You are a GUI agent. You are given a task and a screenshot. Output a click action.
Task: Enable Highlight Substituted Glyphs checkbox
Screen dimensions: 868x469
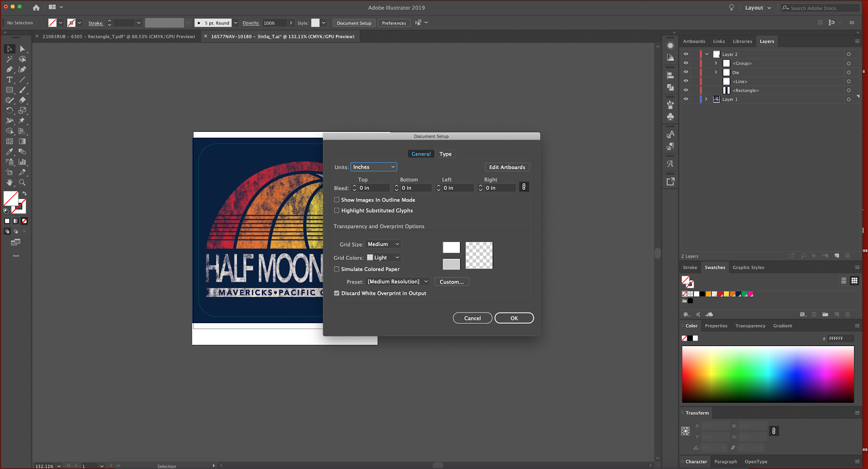[x=336, y=210]
